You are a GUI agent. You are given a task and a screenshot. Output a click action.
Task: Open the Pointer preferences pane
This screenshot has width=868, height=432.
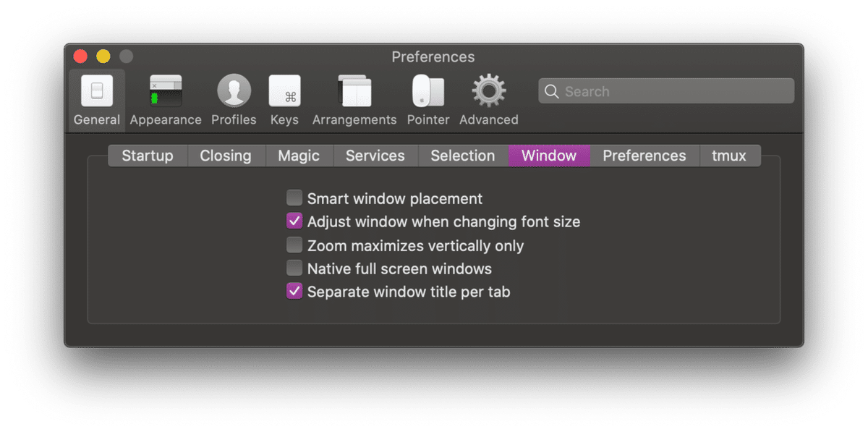click(x=428, y=100)
